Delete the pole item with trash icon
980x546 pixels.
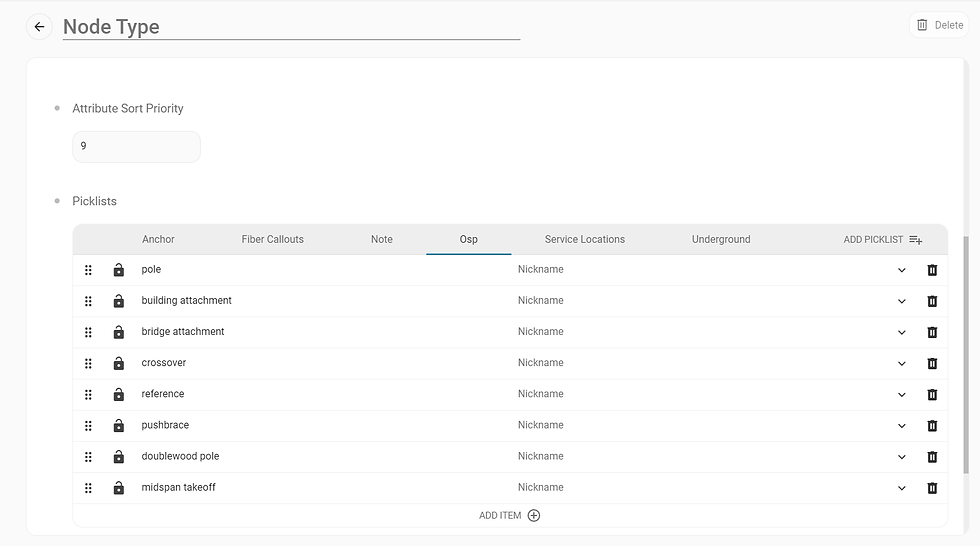[x=932, y=270]
